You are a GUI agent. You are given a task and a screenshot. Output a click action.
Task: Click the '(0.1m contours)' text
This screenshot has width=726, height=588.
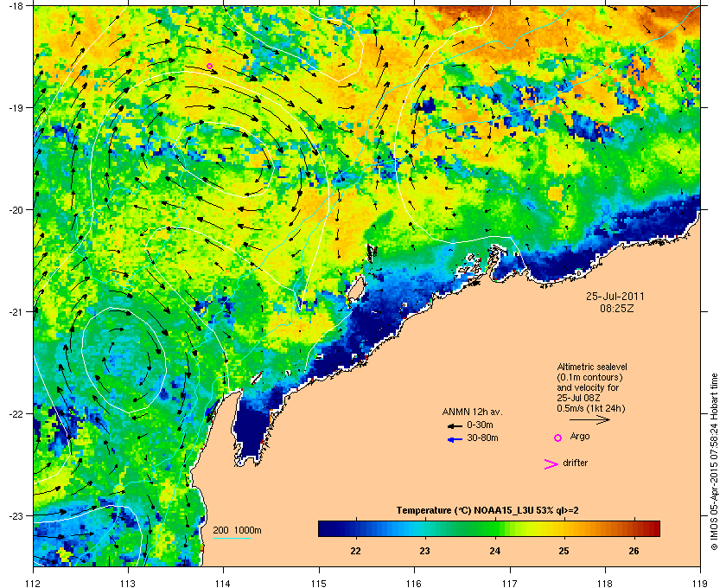pyautogui.click(x=589, y=377)
